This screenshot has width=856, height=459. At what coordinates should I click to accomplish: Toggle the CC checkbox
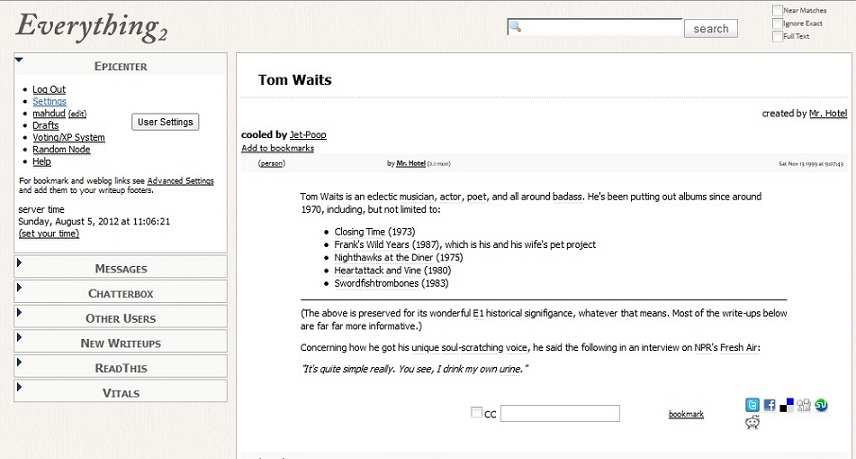[477, 413]
